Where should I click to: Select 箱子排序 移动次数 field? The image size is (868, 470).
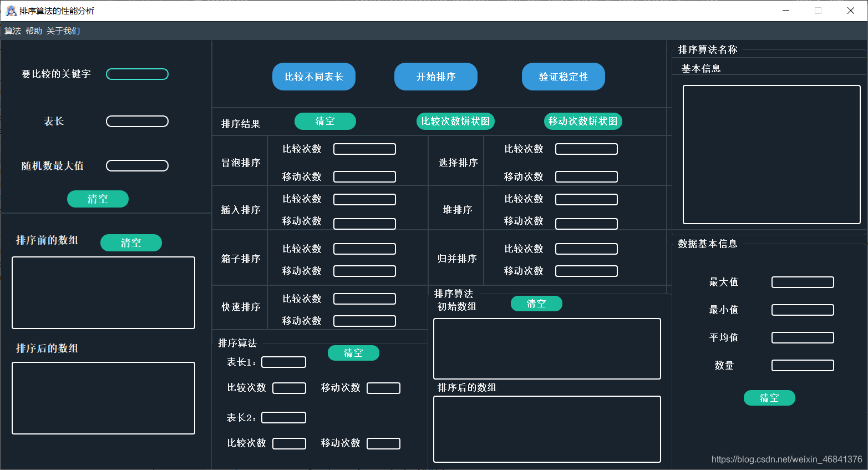[364, 271]
